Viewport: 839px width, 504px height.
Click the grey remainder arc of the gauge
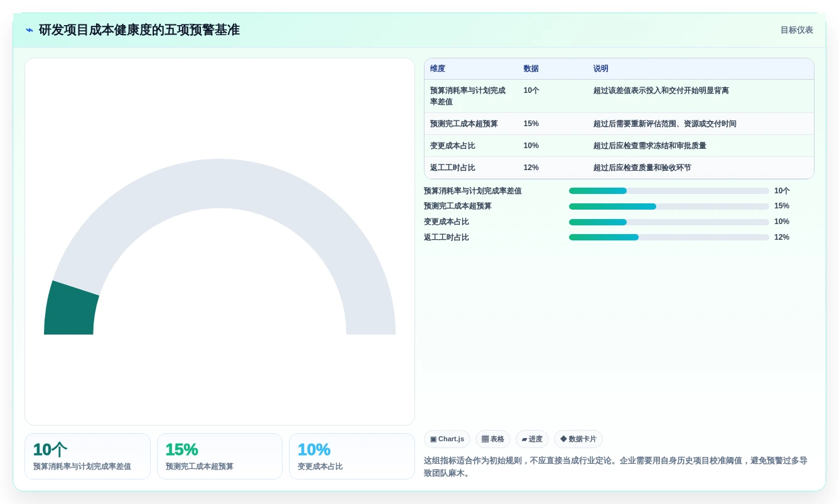pos(220,183)
